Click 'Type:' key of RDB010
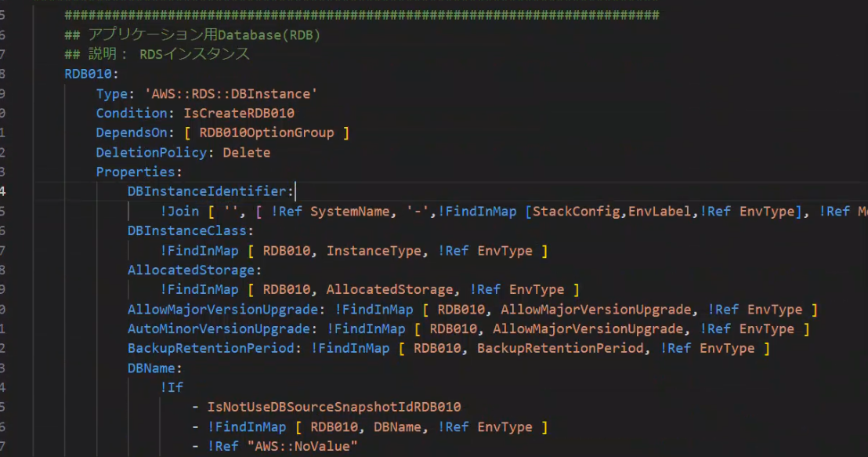The width and height of the screenshot is (868, 457). [x=115, y=93]
